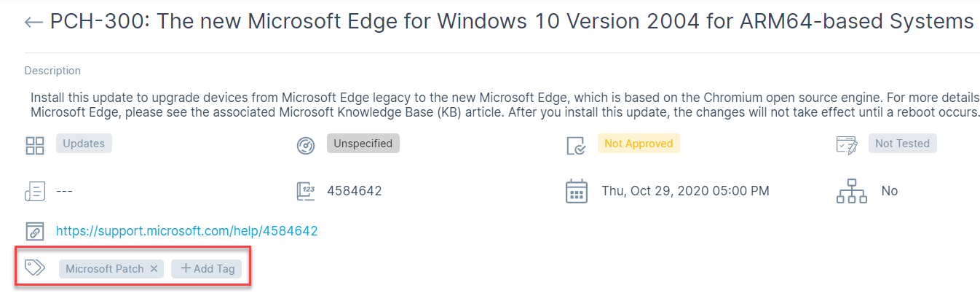Click the severity gauge icon
Image resolution: width=980 pixels, height=293 pixels.
306,146
